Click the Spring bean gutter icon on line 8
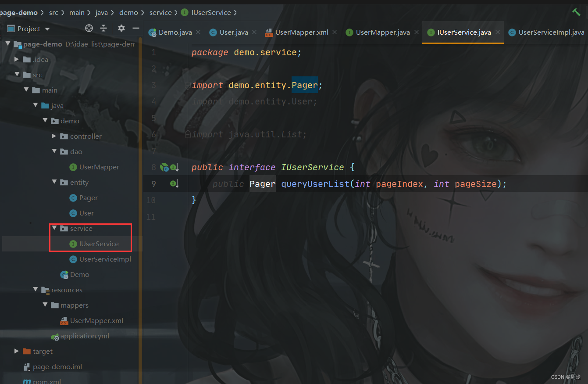 tap(164, 167)
